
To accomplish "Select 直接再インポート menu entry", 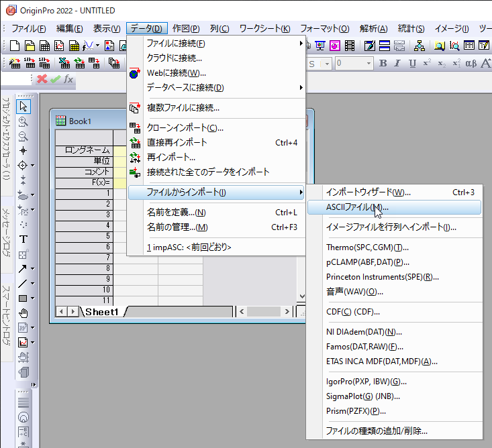I will coord(217,143).
